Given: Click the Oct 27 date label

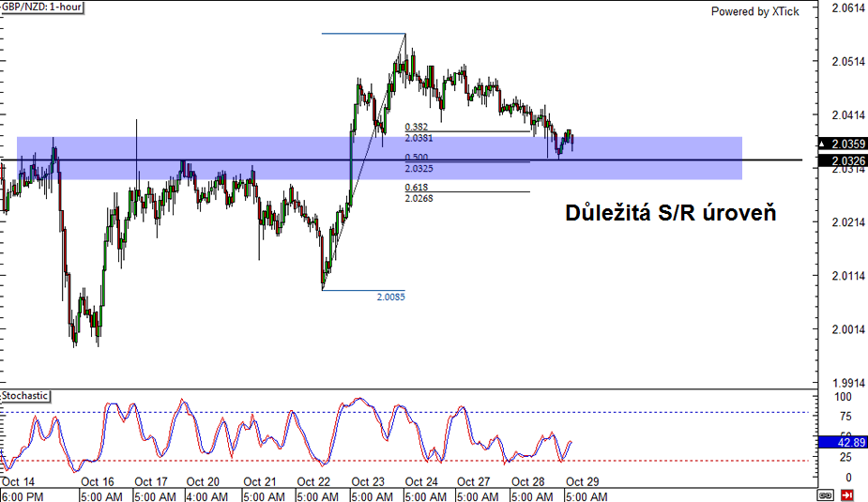Looking at the screenshot, I should click(474, 481).
